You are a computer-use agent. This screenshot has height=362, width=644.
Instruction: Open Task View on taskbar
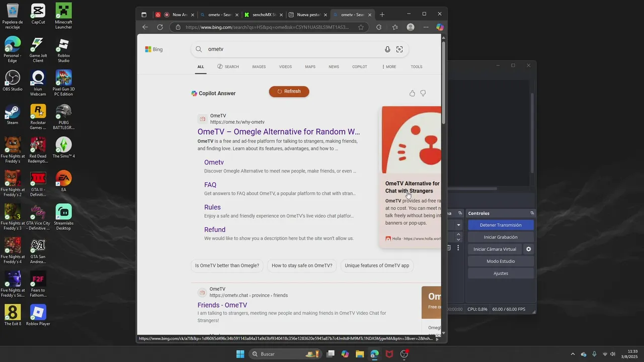click(331, 354)
